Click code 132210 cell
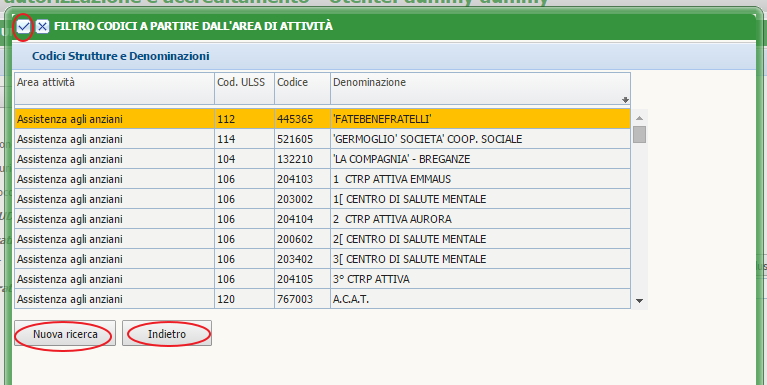 coord(302,159)
